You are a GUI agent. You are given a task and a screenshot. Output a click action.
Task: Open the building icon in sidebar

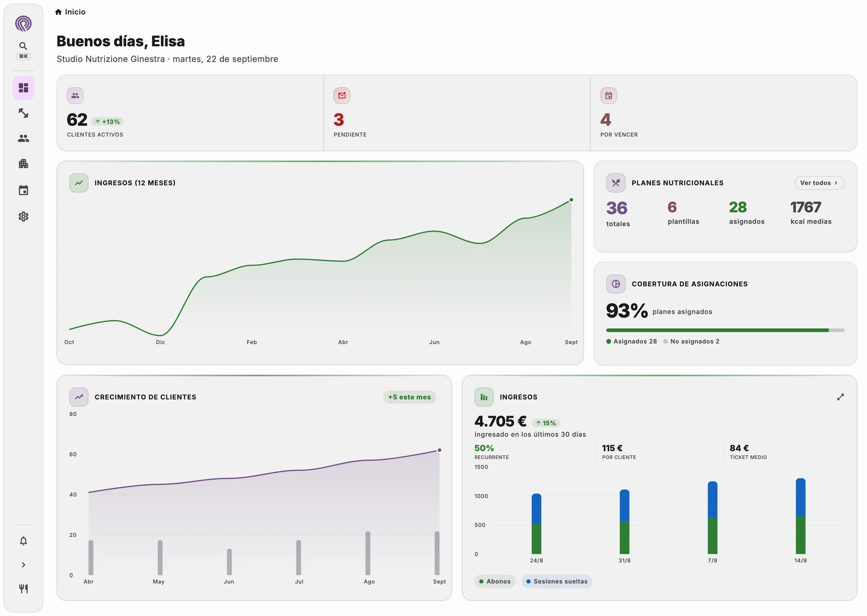[23, 164]
